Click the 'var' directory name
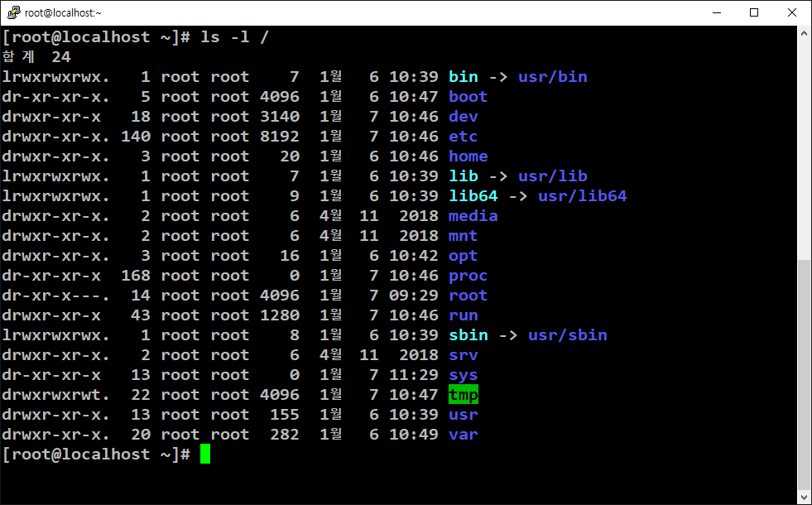The width and height of the screenshot is (812, 505). [x=463, y=435]
